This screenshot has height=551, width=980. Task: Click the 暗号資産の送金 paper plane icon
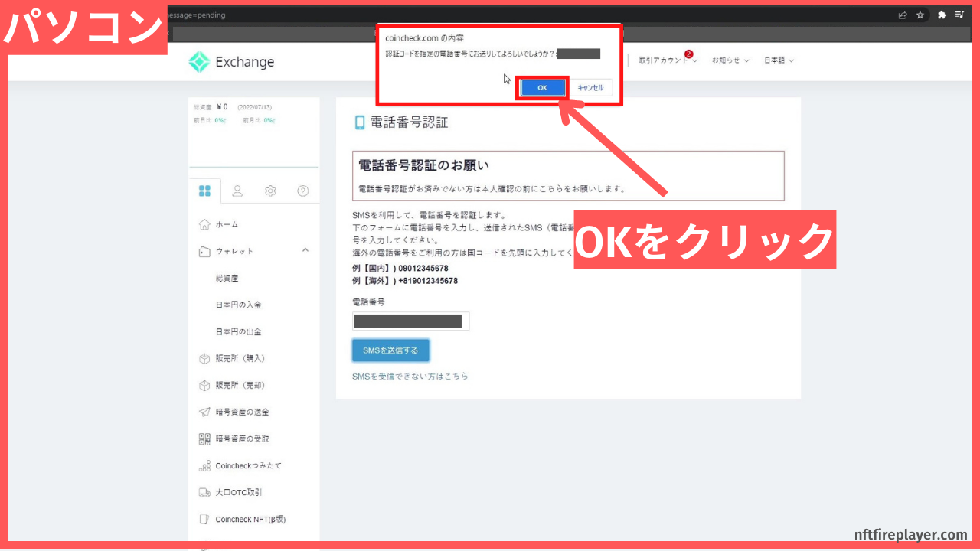(x=204, y=412)
